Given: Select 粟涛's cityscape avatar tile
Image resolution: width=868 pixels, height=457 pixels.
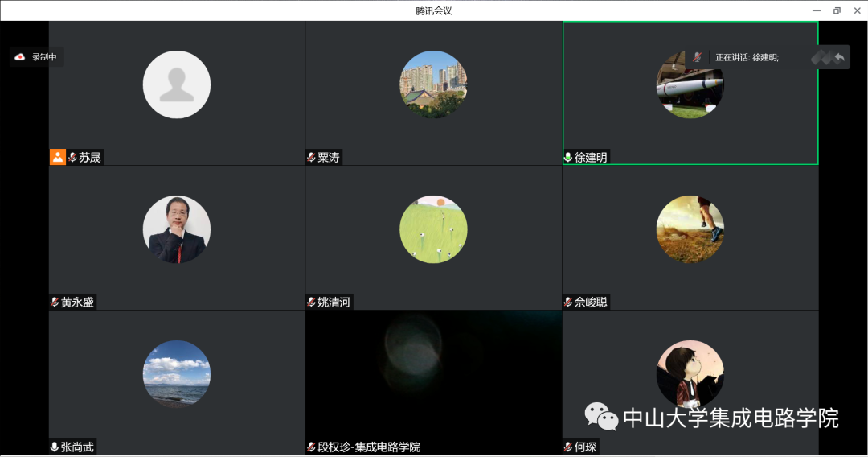Looking at the screenshot, I should point(433,84).
